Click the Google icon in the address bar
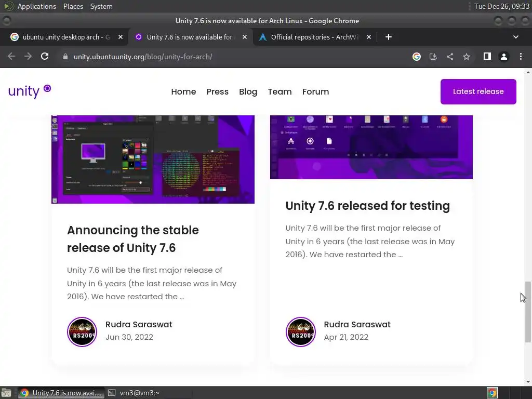532x399 pixels. point(417,57)
